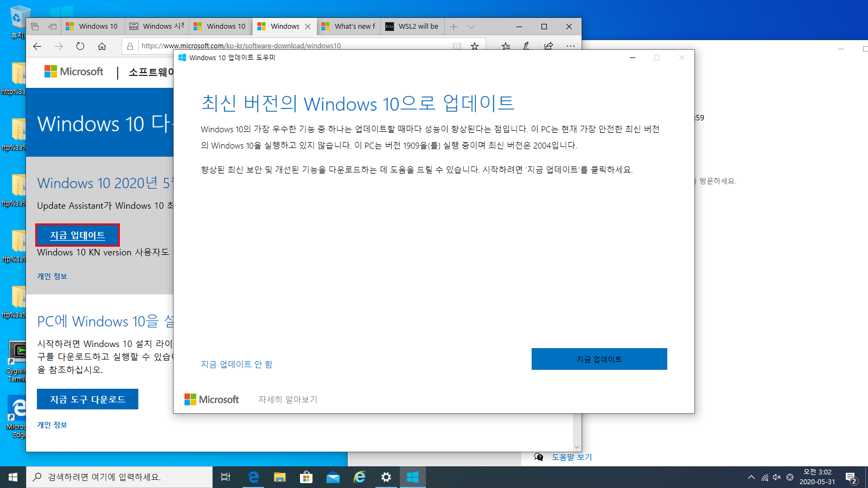Image resolution: width=868 pixels, height=488 pixels.
Task: Toggle reading view icon in address bar
Action: coord(457,46)
